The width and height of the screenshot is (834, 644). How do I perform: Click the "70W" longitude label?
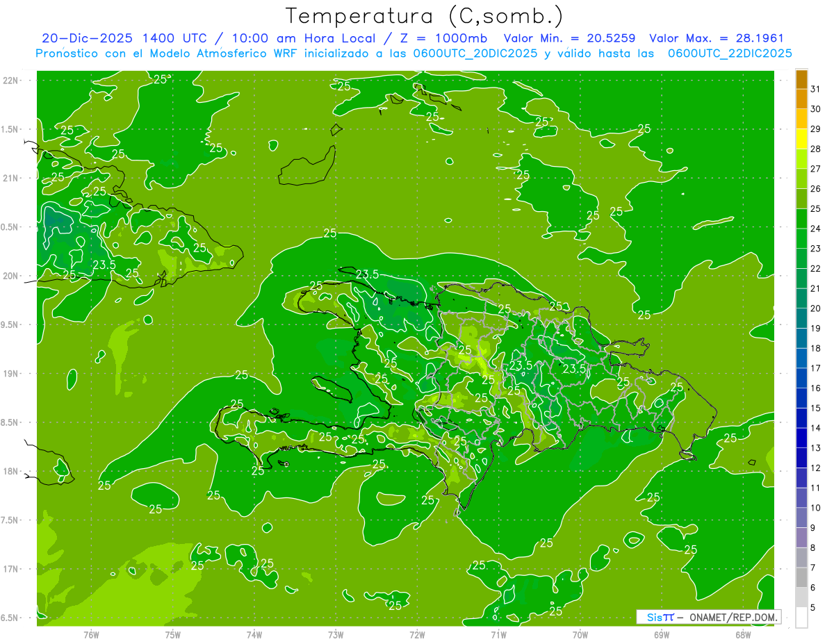[580, 634]
